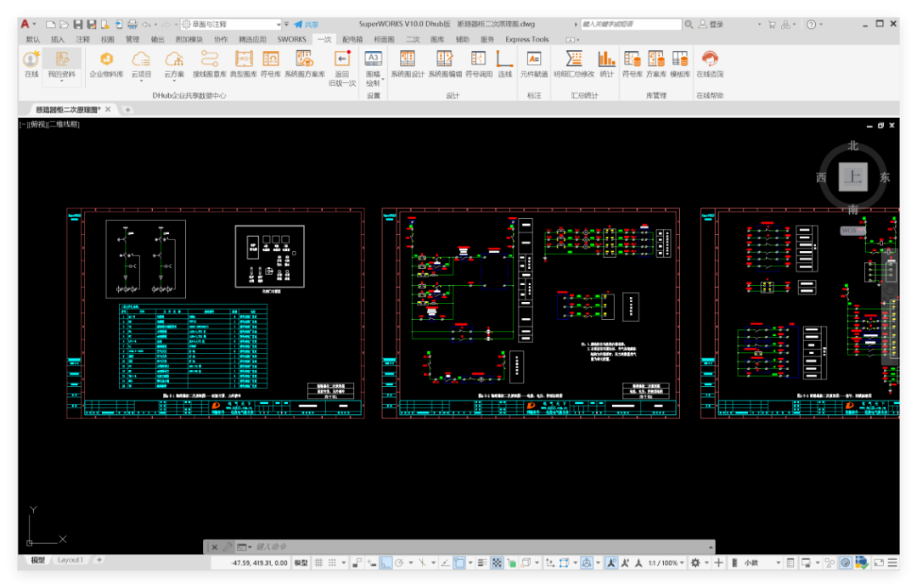Toggle snap mode in status bar

point(332,563)
